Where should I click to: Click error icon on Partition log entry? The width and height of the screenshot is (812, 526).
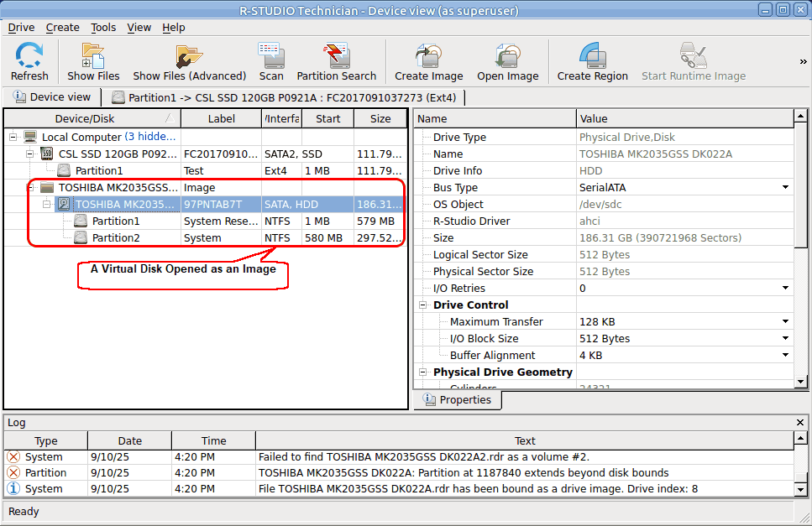13,472
